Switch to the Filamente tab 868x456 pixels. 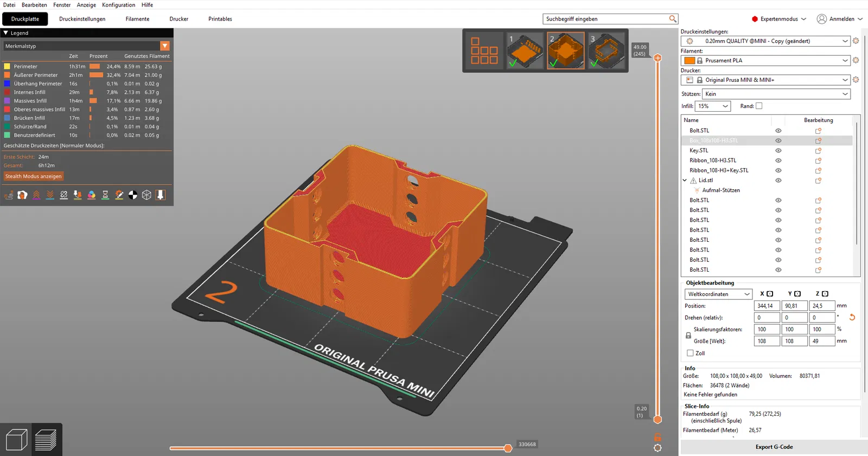coord(137,19)
